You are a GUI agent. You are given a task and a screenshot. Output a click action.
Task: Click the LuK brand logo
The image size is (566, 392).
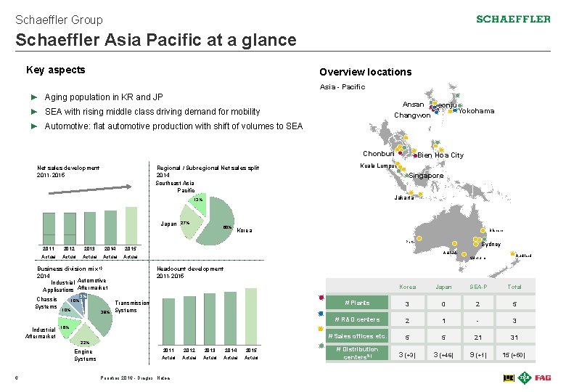(x=509, y=378)
